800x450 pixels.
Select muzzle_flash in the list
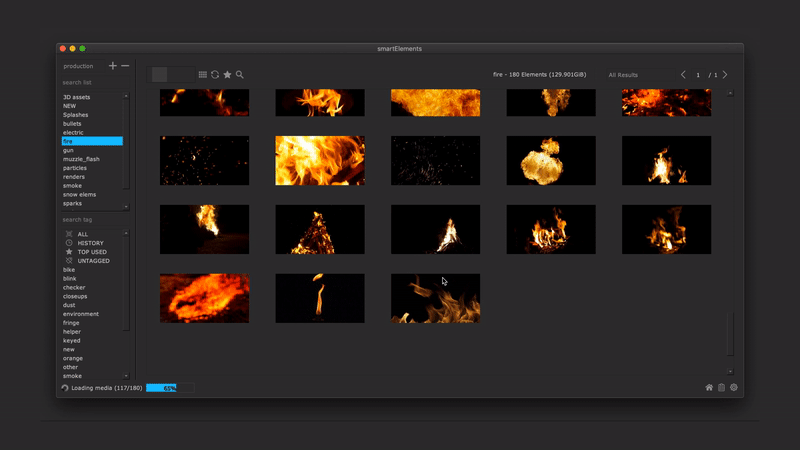coord(81,159)
